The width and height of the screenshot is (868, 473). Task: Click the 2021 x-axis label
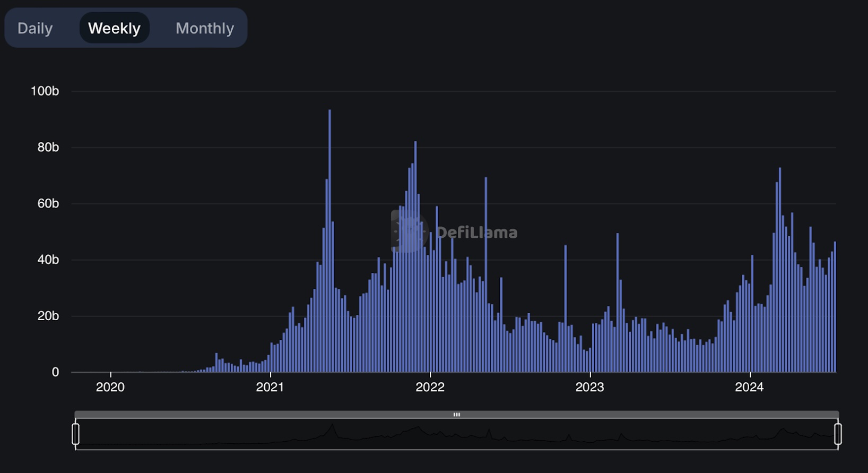(x=270, y=387)
